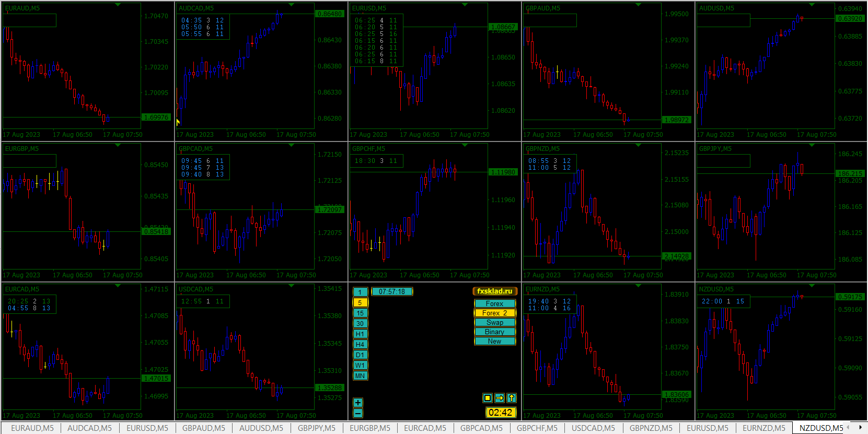Load the Binary template
This screenshot has height=434, width=868.
click(x=495, y=332)
